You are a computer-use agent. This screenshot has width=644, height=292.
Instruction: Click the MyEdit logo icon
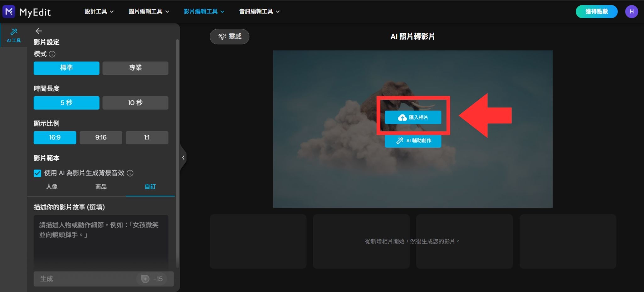[x=9, y=12]
